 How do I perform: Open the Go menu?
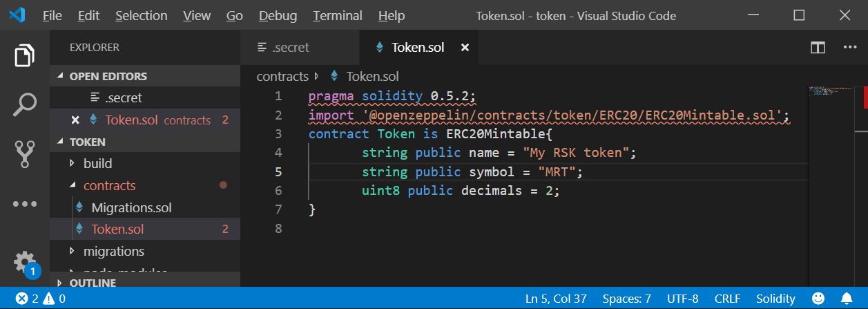click(235, 15)
